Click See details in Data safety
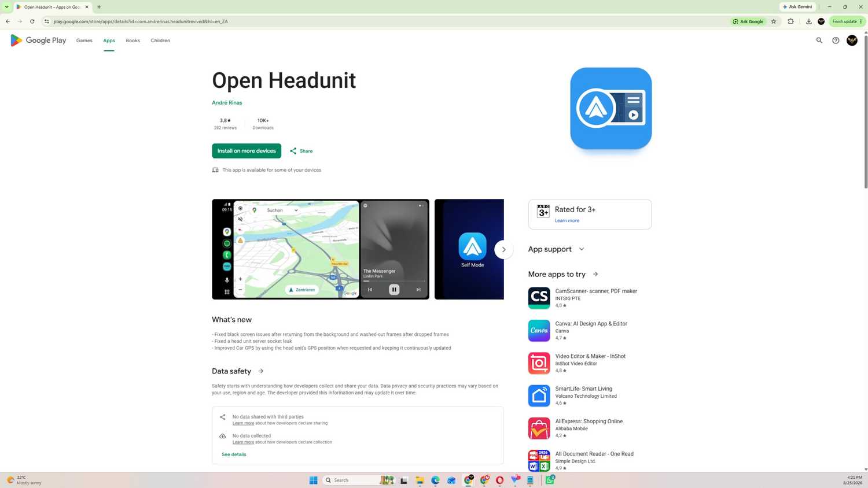The image size is (868, 488). click(234, 454)
